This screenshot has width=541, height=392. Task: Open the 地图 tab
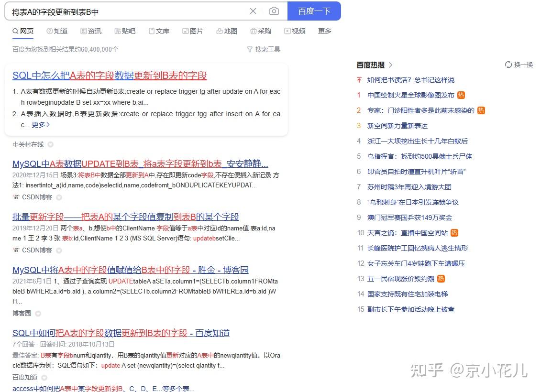227,31
